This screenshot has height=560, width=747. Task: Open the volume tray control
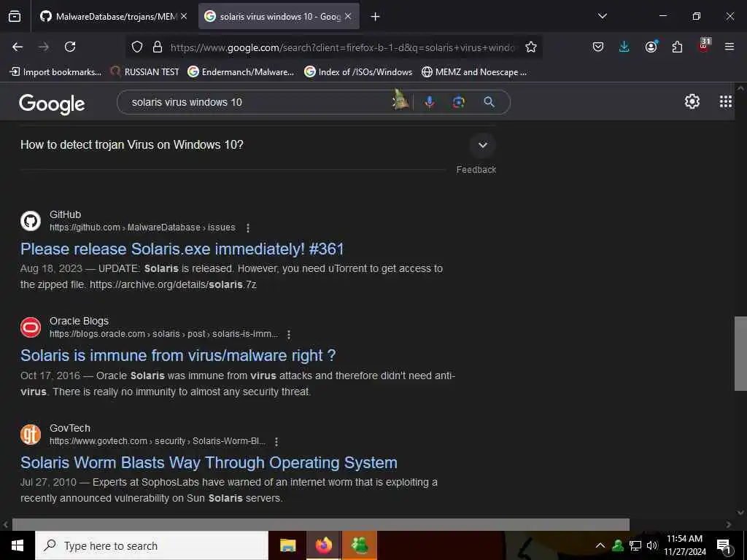pos(652,545)
